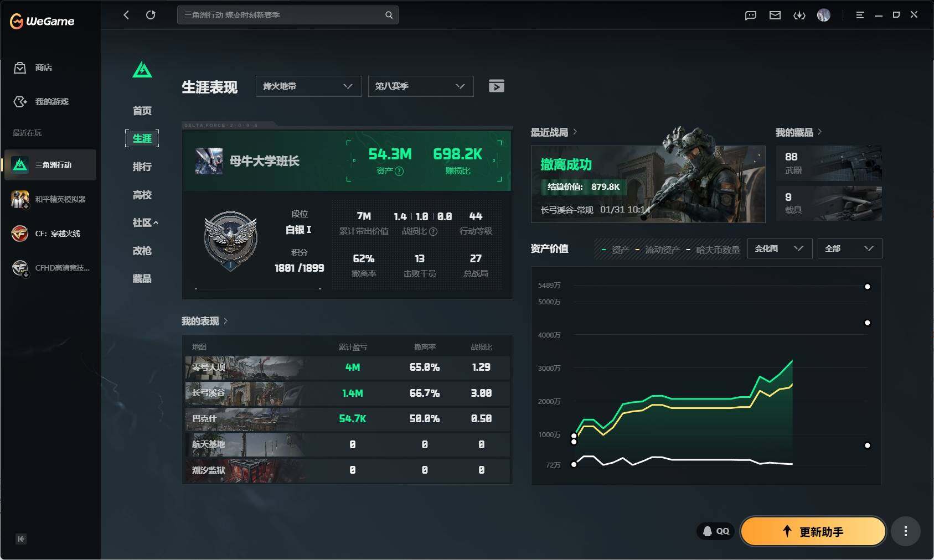
Task: Expand the 社区 submenu
Action: (x=145, y=222)
